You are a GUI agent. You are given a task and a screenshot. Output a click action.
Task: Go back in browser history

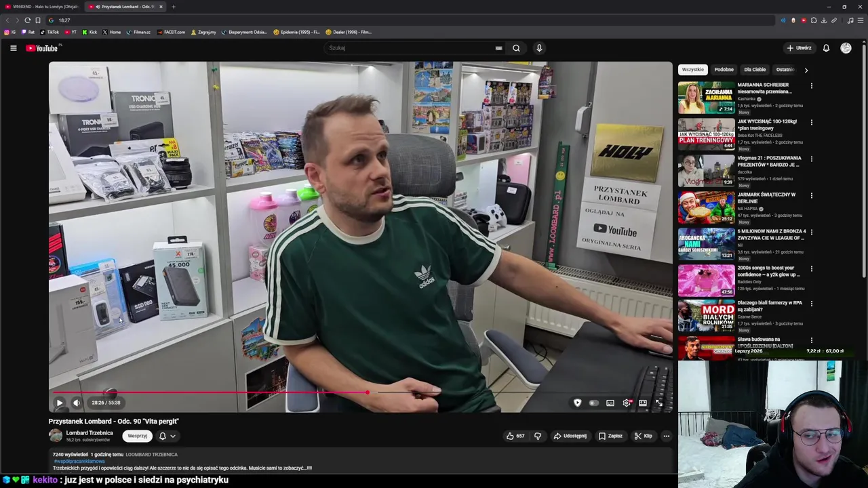click(x=7, y=20)
